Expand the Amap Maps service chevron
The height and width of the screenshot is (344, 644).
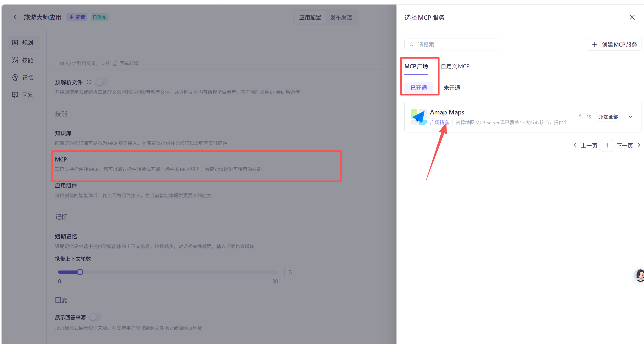[x=630, y=116]
